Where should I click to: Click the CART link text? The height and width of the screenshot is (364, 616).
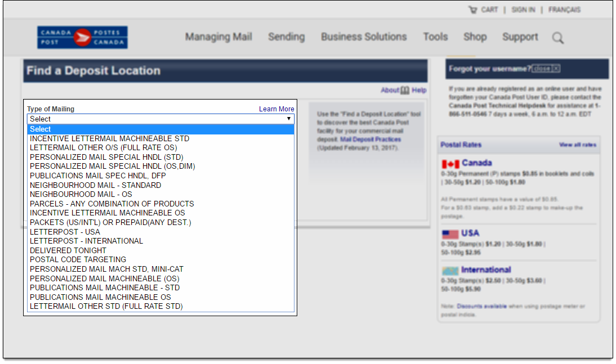click(x=489, y=10)
